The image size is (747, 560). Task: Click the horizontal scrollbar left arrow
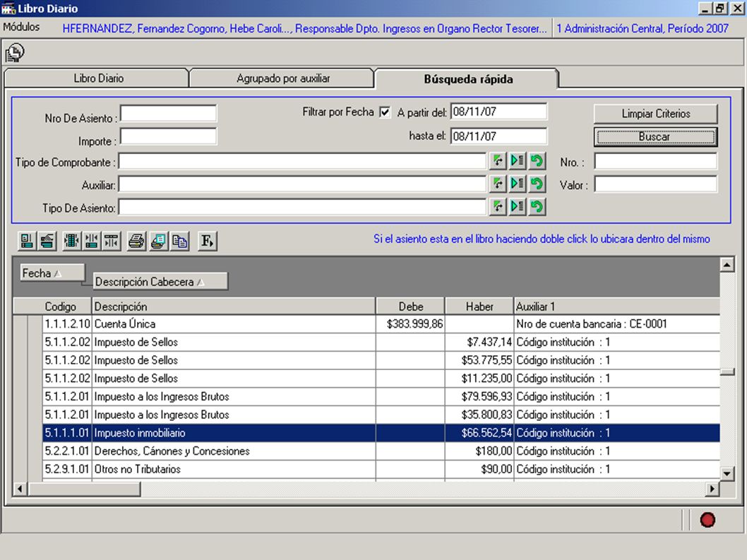[20, 489]
